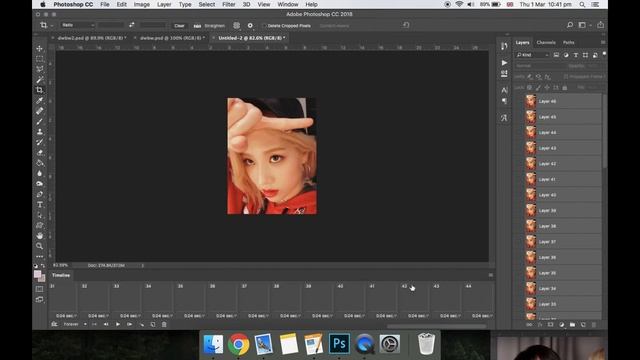This screenshot has height=360, width=640.
Task: Create a new layer group
Action: [x=572, y=325]
